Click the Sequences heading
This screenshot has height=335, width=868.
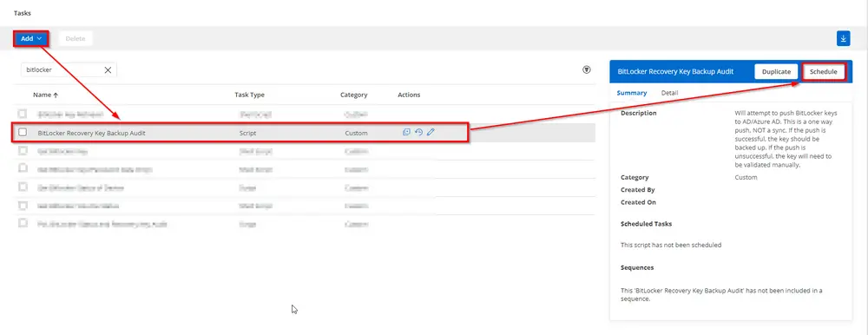coord(637,267)
